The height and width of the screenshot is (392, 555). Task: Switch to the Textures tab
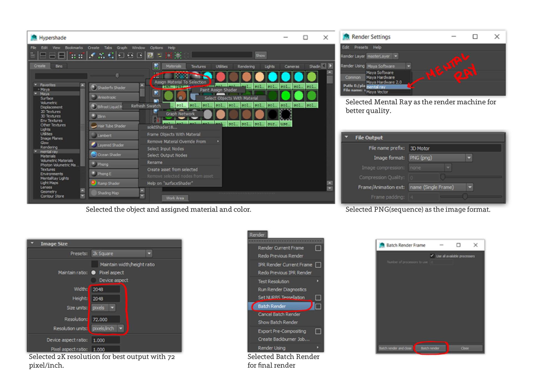pyautogui.click(x=198, y=66)
